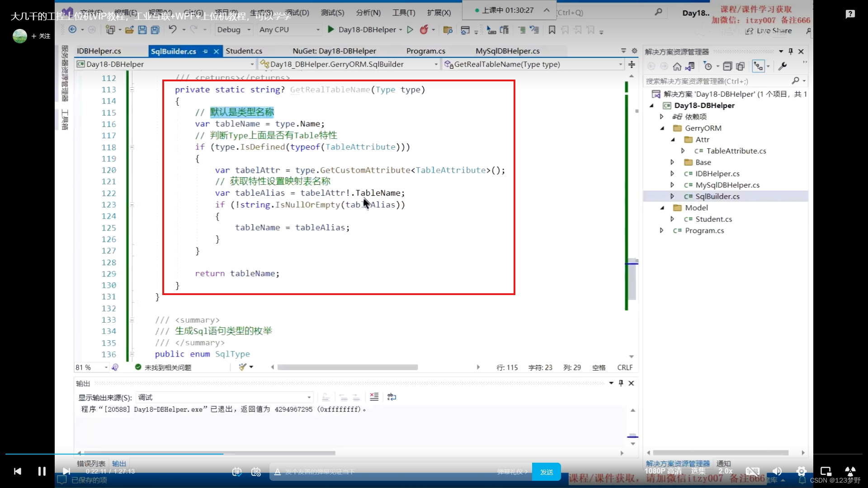Toggle word wrap in the Output panel
The width and height of the screenshot is (868, 488).
[392, 397]
